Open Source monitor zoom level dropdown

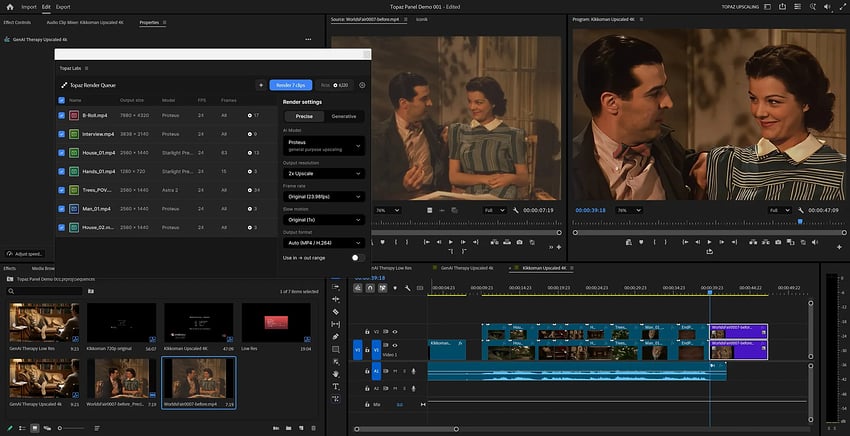pos(388,210)
